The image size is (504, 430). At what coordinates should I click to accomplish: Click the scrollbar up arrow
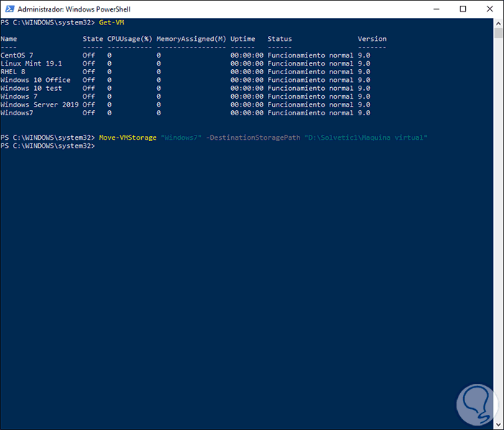pos(498,23)
